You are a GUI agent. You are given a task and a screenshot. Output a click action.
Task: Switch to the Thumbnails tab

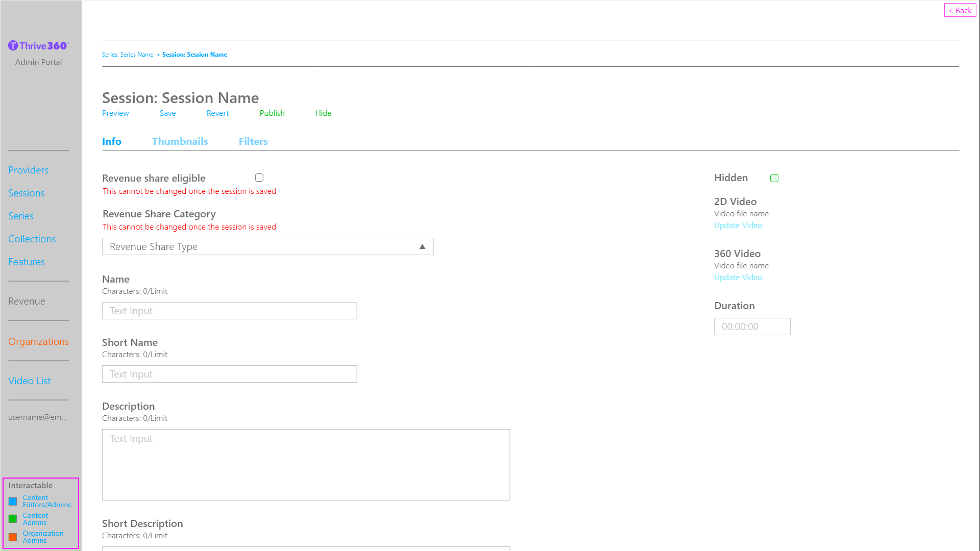tap(180, 141)
